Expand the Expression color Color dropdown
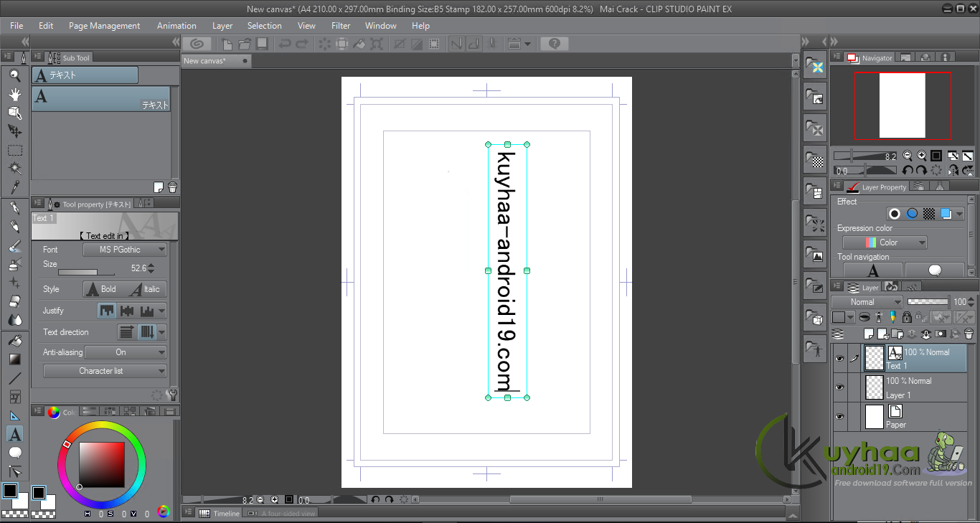980x523 pixels. click(x=885, y=242)
